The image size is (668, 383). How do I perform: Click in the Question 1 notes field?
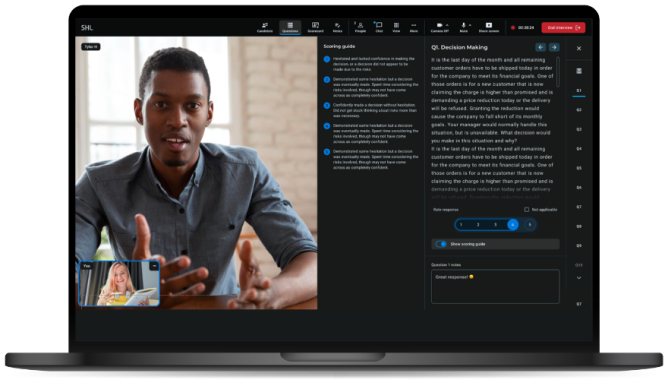tap(495, 286)
